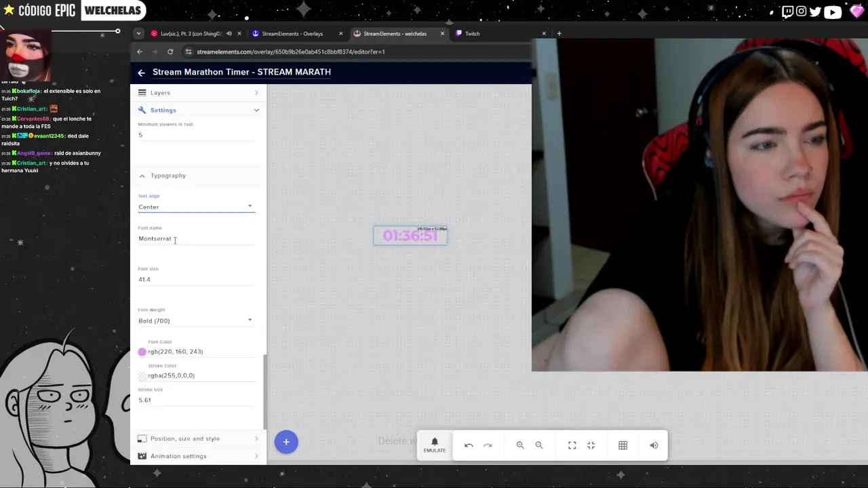Edit the Font name field Montserrat

click(196, 239)
